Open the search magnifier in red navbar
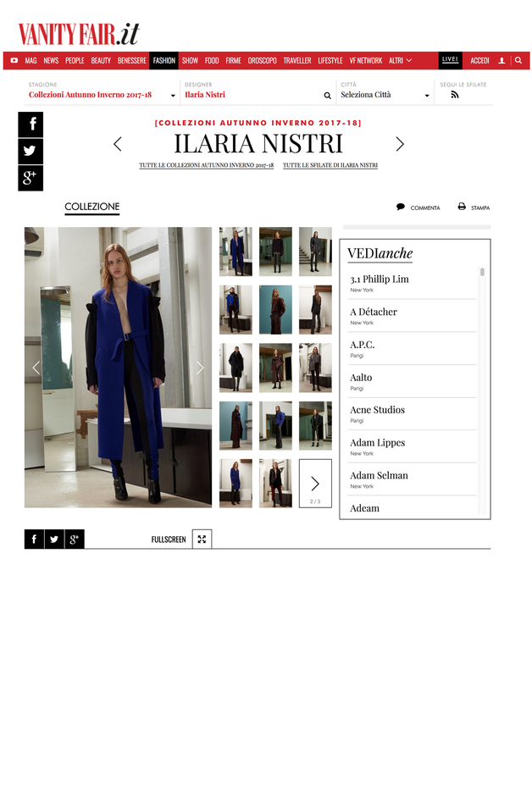 (518, 60)
